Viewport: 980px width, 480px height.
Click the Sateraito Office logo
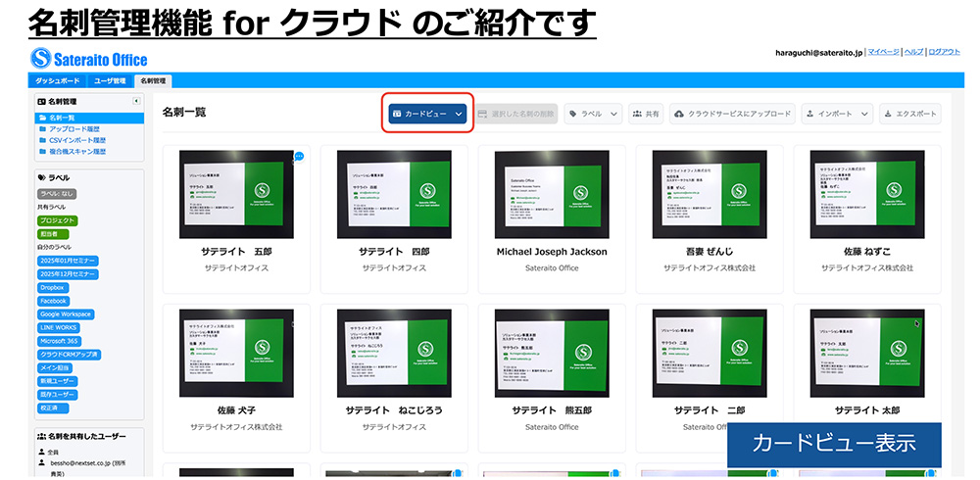[89, 59]
